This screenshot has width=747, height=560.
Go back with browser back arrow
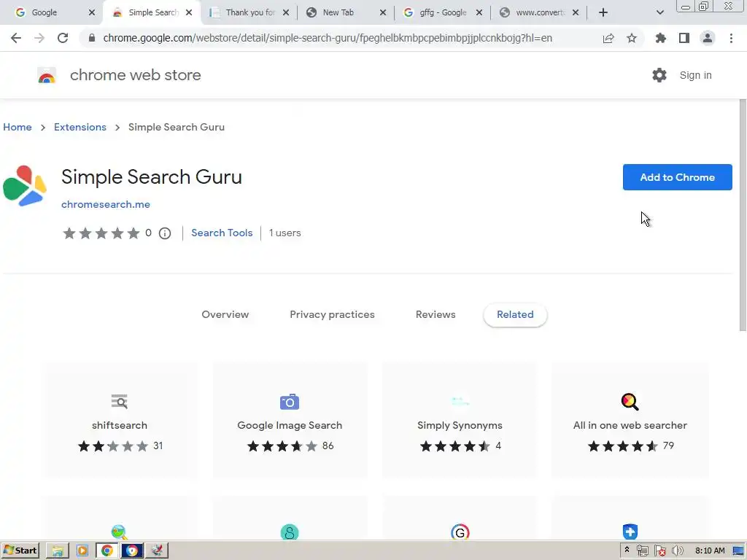(x=16, y=38)
